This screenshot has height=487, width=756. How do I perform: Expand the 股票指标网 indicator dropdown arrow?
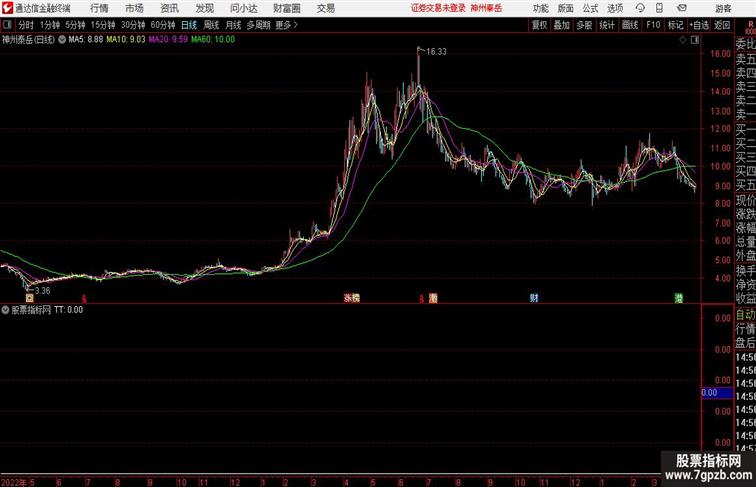5,310
